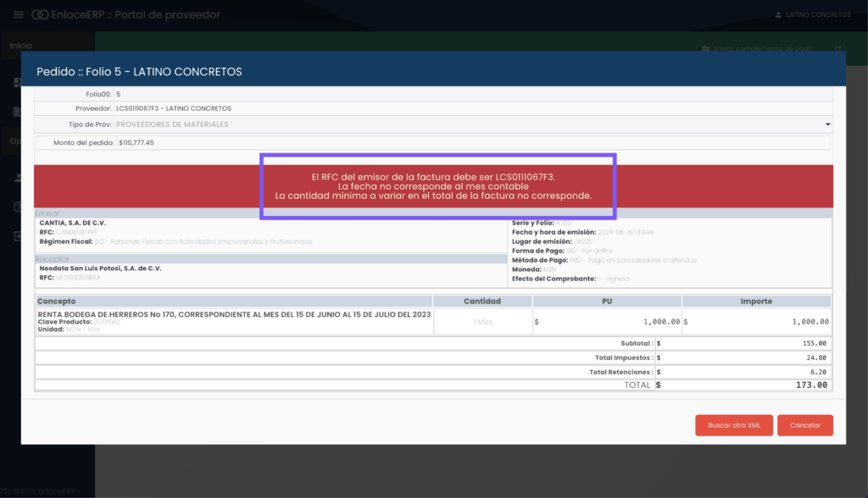
Task: Click error text La cantidad minima a variar
Action: click(433, 196)
